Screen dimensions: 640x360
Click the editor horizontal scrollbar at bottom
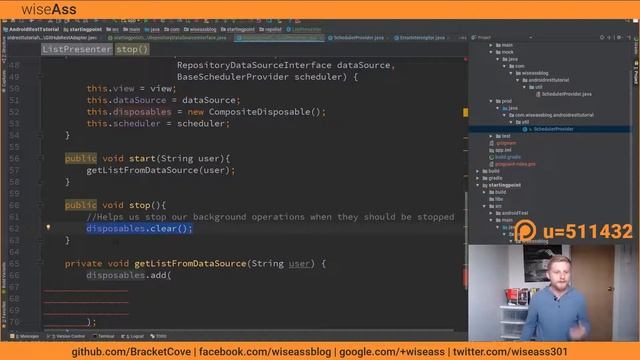click(x=249, y=330)
